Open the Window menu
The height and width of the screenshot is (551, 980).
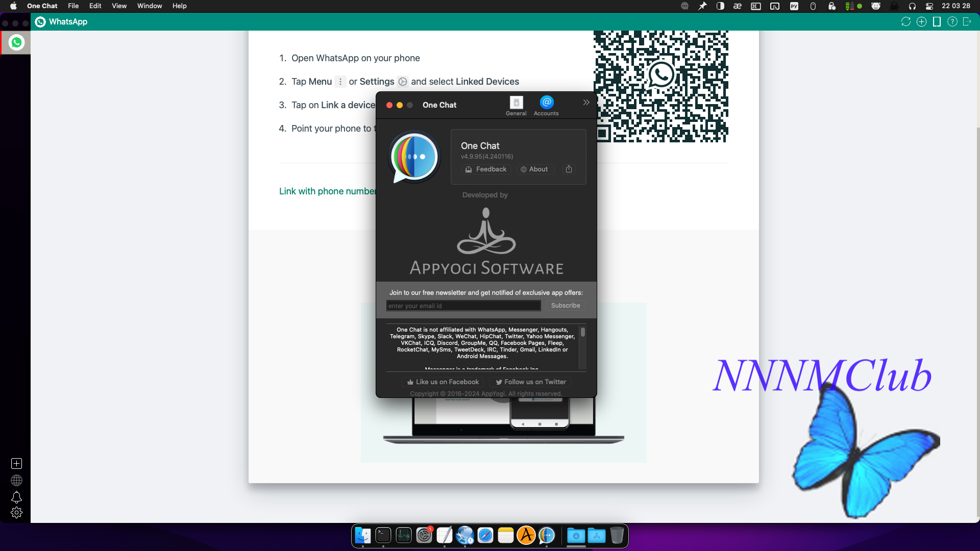(150, 6)
